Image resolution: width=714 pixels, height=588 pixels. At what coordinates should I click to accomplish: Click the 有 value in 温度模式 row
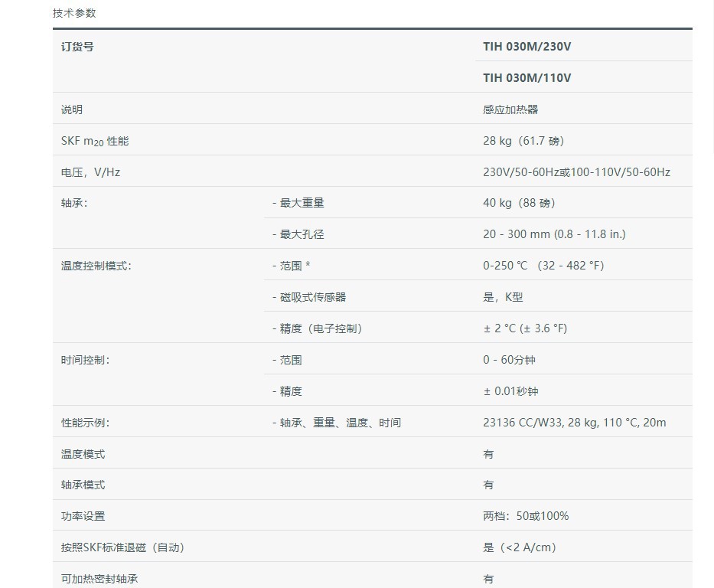[488, 454]
